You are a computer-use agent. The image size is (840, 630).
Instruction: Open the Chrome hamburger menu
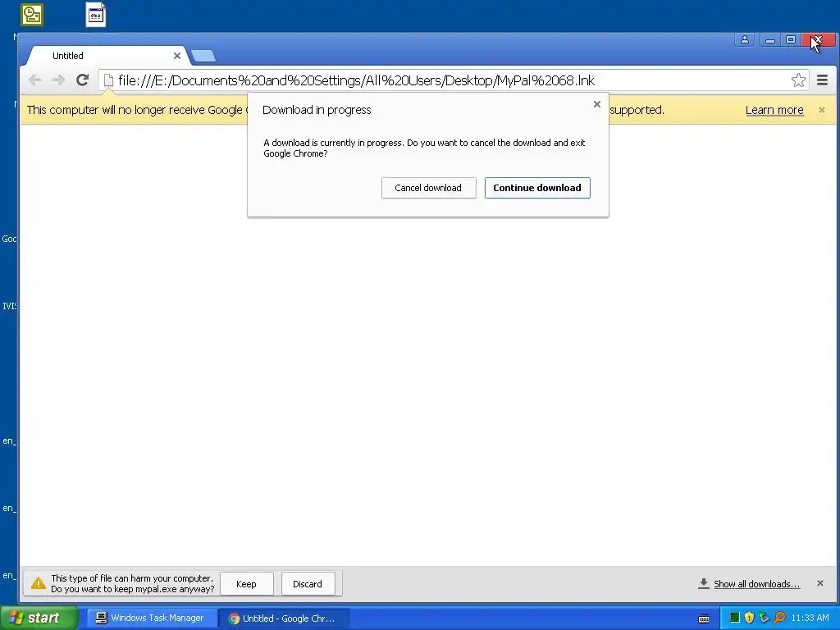point(822,80)
